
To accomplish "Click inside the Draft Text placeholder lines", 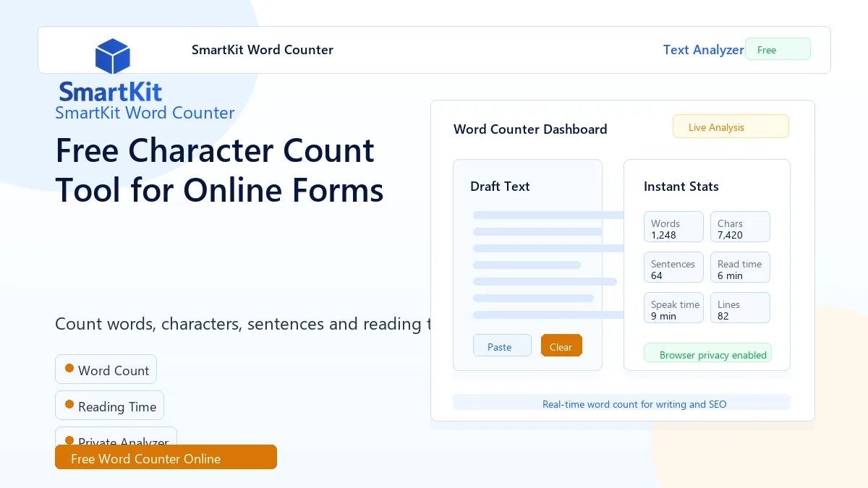I will click(548, 265).
